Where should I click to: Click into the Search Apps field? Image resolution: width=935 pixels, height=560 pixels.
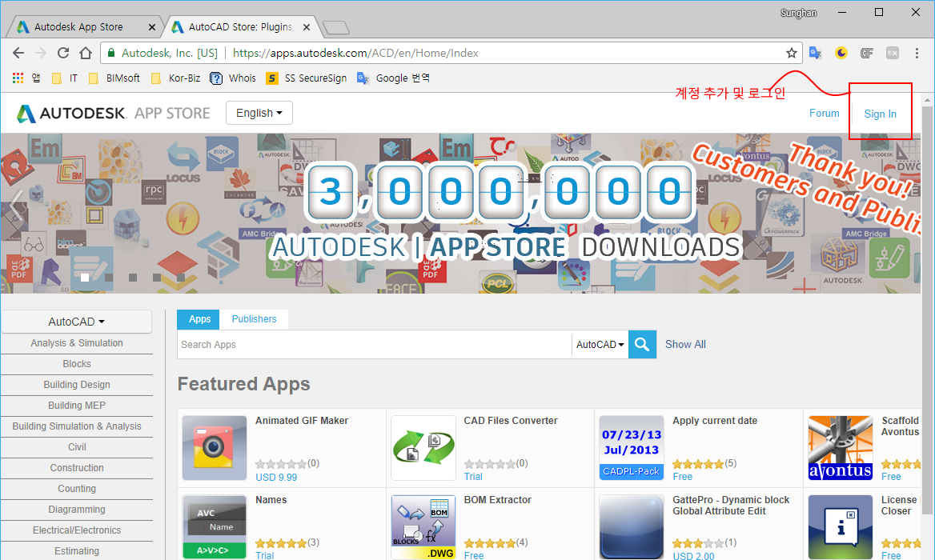[x=373, y=345]
